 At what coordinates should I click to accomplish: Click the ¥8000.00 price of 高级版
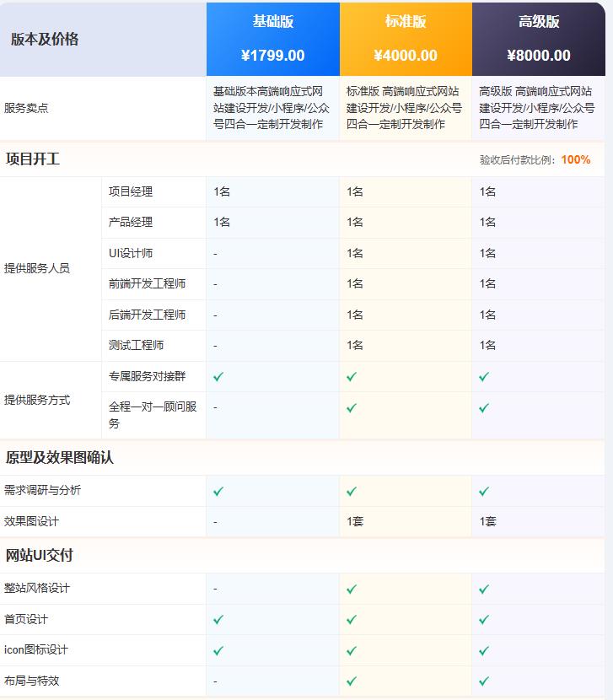click(539, 56)
